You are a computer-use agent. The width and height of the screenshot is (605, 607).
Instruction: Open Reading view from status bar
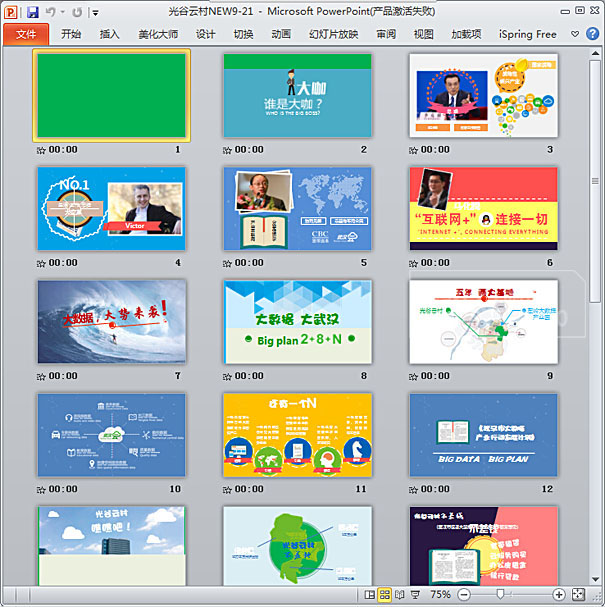(x=400, y=594)
